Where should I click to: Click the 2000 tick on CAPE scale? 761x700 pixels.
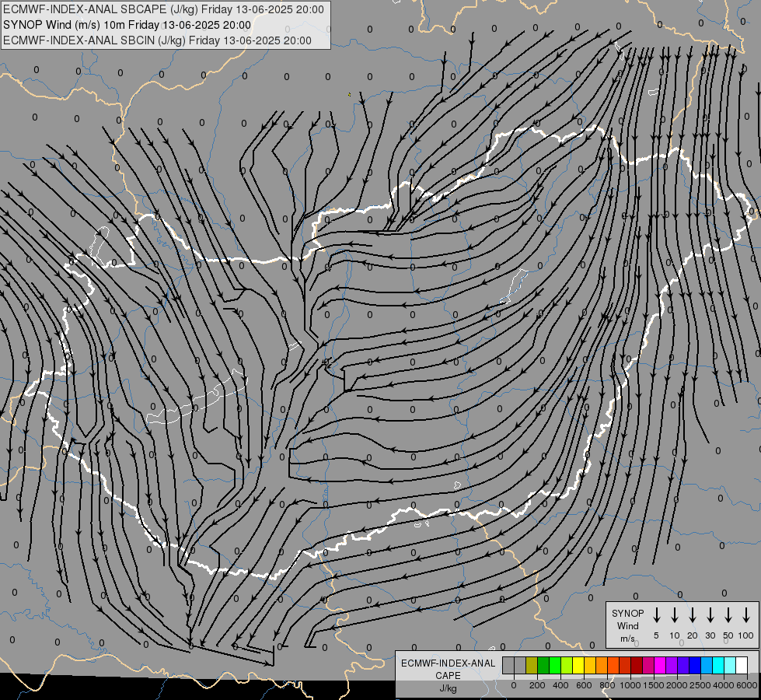[677, 685]
